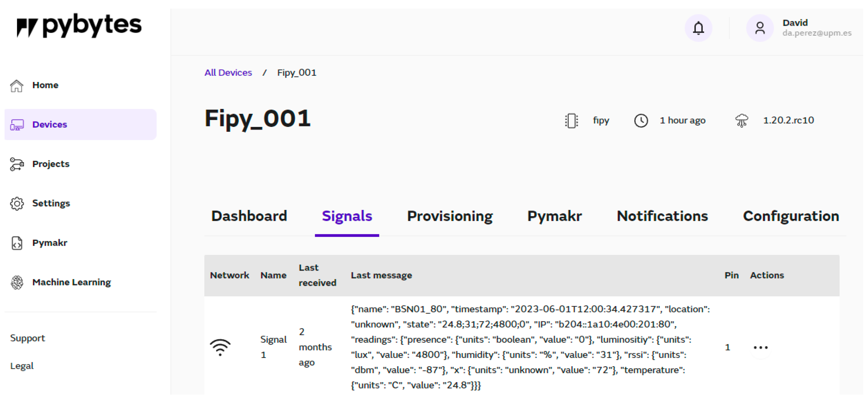Open the Support link
Image resolution: width=868 pixels, height=400 pixels.
click(x=27, y=338)
